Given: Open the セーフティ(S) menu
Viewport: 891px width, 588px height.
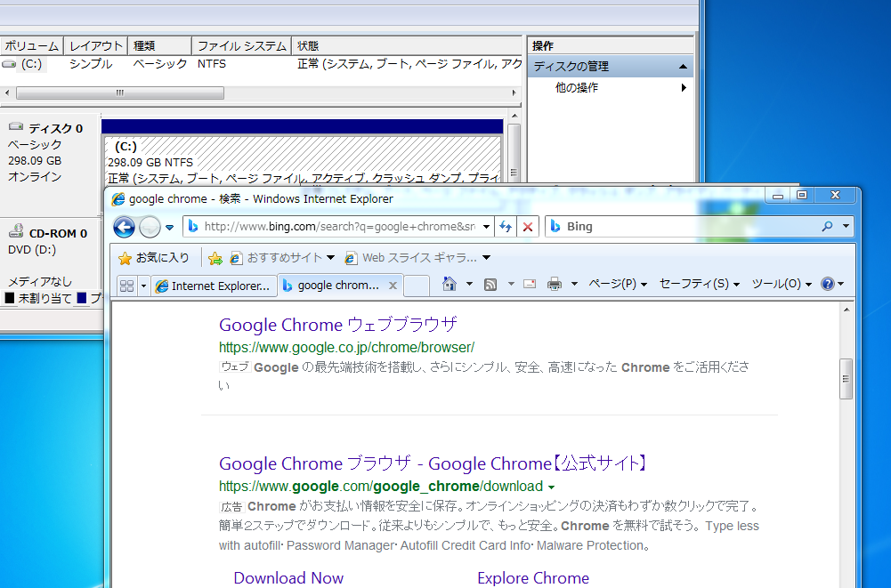Looking at the screenshot, I should tap(699, 284).
